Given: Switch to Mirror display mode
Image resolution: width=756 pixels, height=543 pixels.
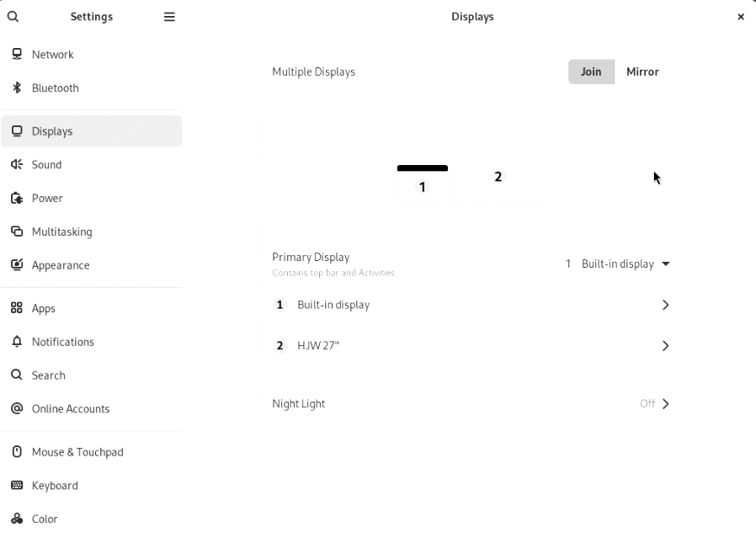Looking at the screenshot, I should tap(642, 72).
